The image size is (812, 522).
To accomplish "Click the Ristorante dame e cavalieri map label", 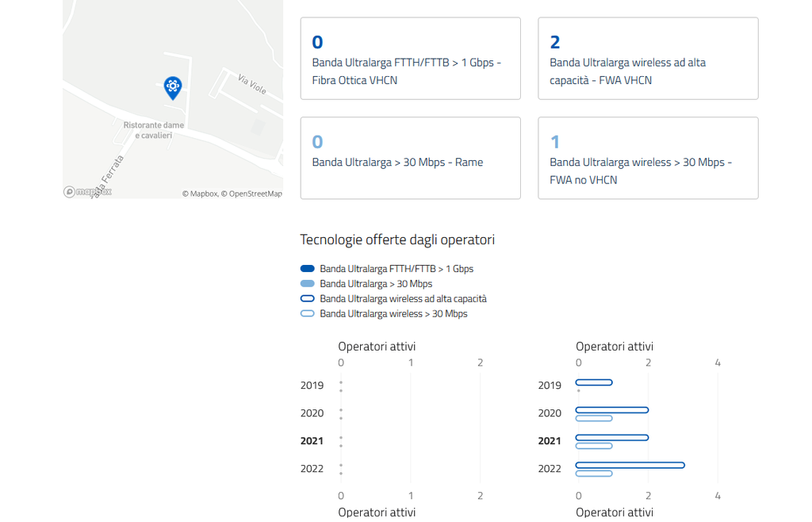I will pyautogui.click(x=153, y=130).
